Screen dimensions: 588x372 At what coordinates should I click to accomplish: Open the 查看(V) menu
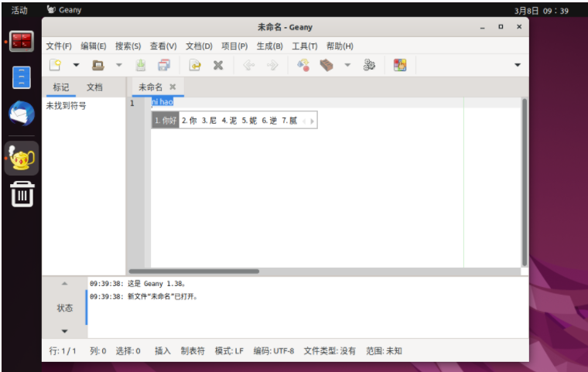(163, 46)
